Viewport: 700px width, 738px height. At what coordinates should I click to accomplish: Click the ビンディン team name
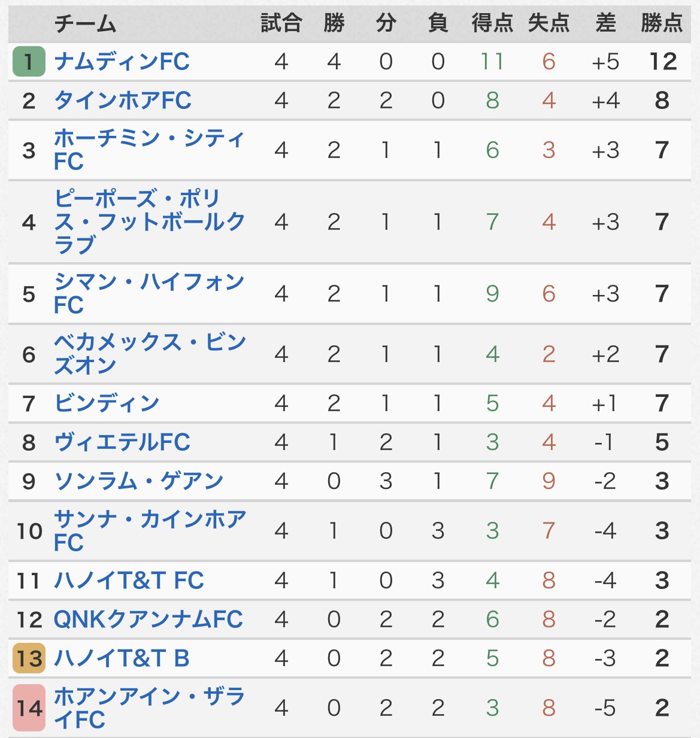107,403
